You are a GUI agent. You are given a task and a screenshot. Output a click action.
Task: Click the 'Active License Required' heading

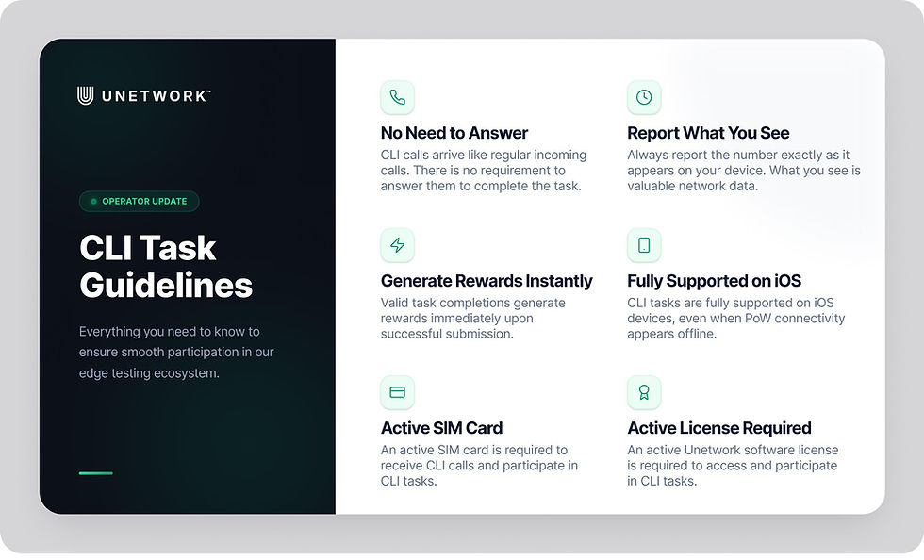pyautogui.click(x=718, y=428)
